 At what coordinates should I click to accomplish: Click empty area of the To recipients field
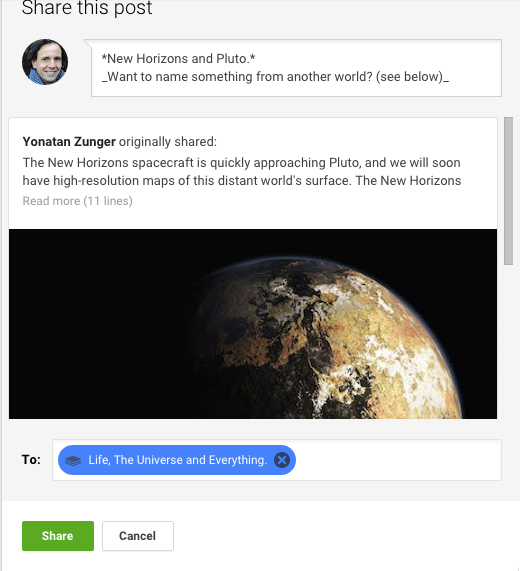point(397,460)
